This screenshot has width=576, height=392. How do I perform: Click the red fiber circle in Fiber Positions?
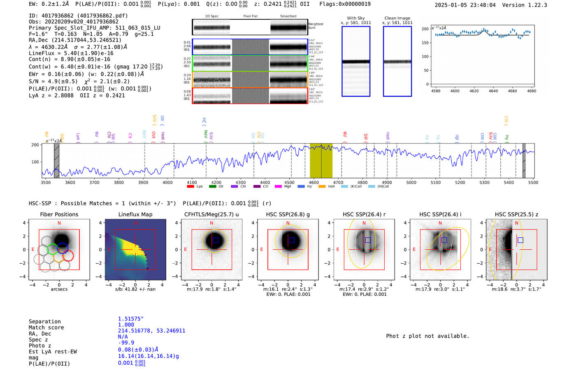pyautogui.click(x=68, y=256)
